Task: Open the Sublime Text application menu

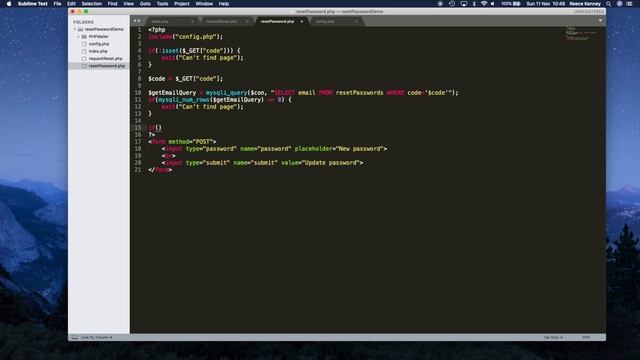Action: (x=33, y=4)
